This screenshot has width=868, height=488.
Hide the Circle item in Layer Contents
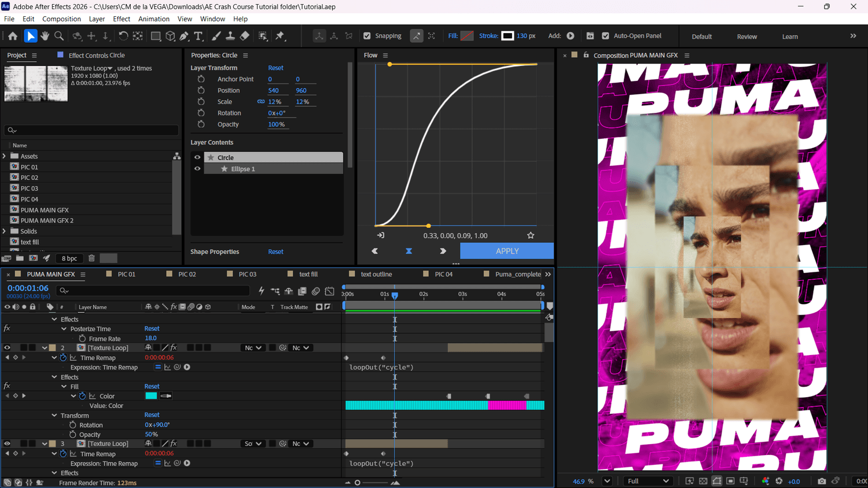(x=197, y=157)
